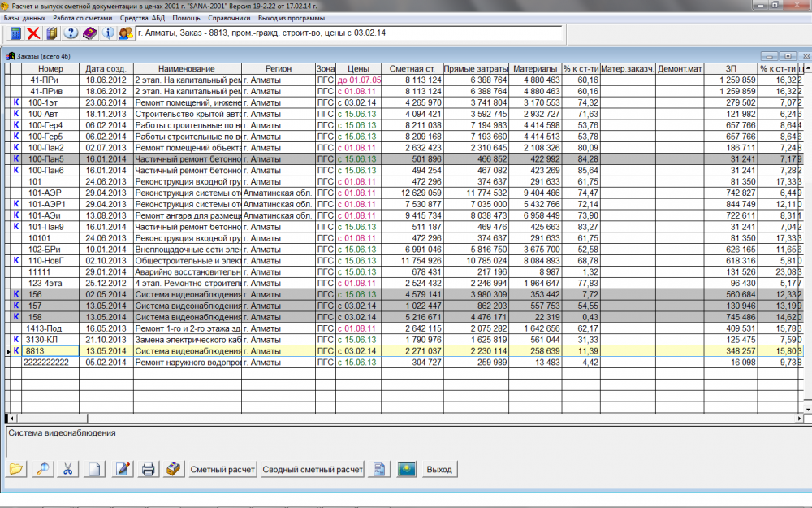Open the users icon on the top toolbar
Screen dimensions: 812x508
point(126,33)
